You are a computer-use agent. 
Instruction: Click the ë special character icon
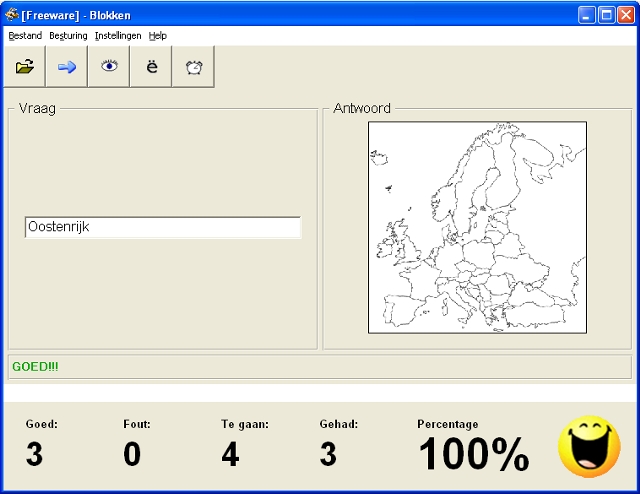pos(151,67)
